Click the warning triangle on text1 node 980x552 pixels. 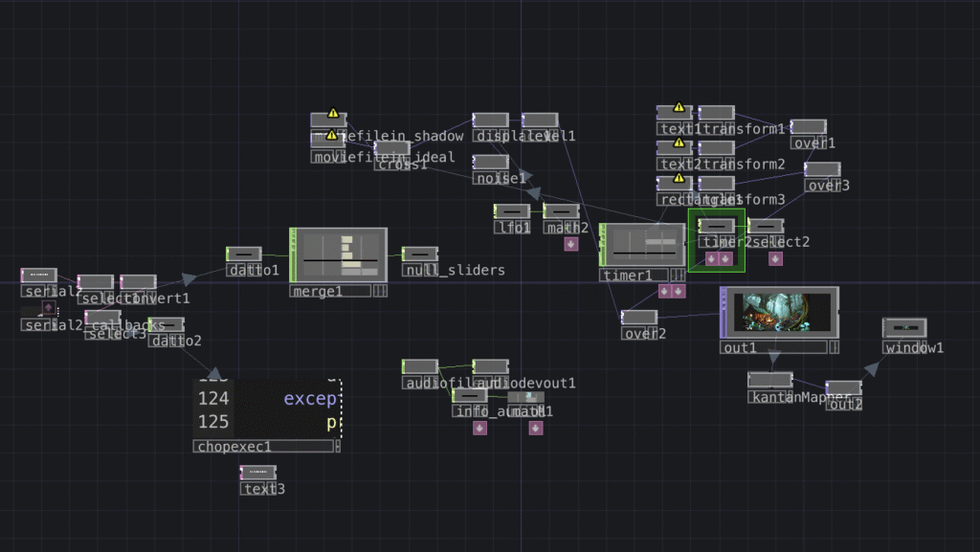tap(679, 108)
